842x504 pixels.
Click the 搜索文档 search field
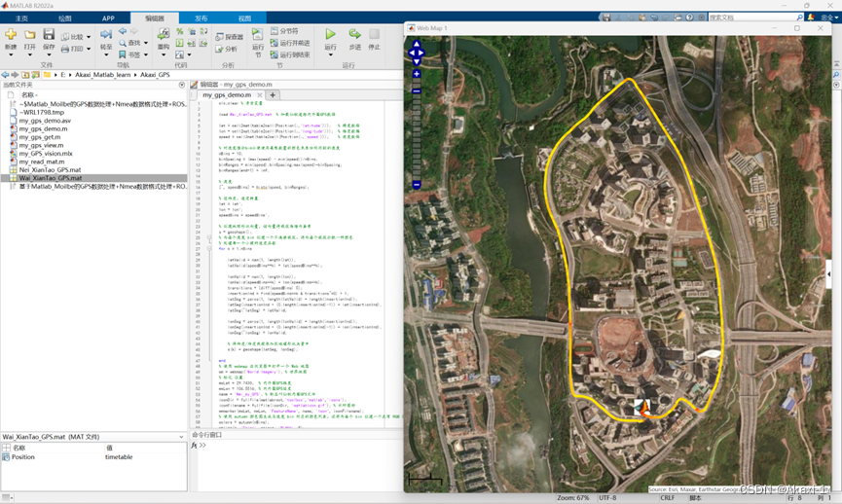pyautogui.click(x=756, y=18)
